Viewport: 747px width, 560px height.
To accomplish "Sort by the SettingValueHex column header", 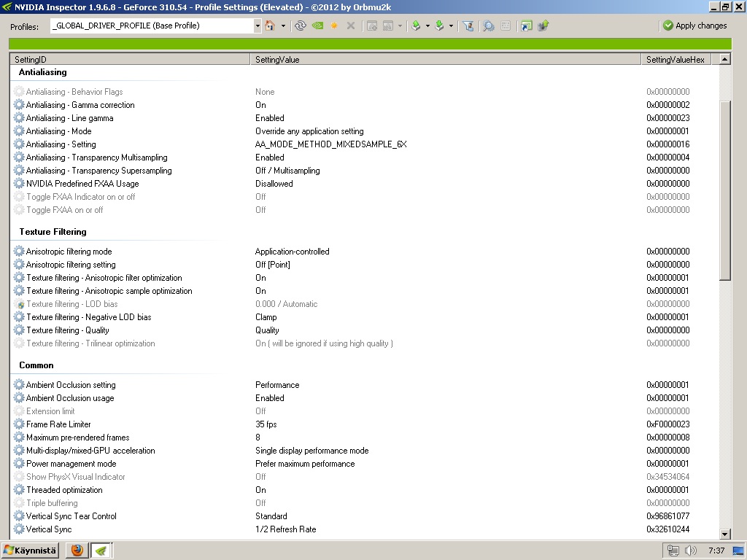I will (676, 60).
